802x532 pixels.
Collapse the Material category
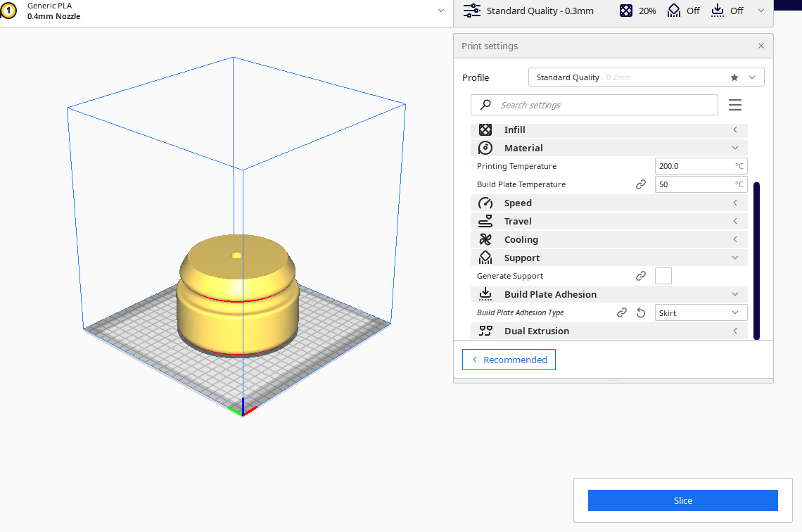pos(609,148)
